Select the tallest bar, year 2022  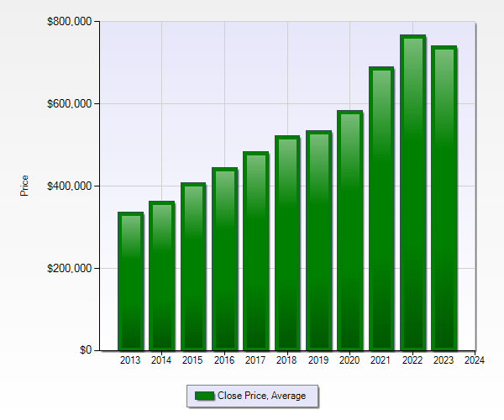click(x=412, y=192)
